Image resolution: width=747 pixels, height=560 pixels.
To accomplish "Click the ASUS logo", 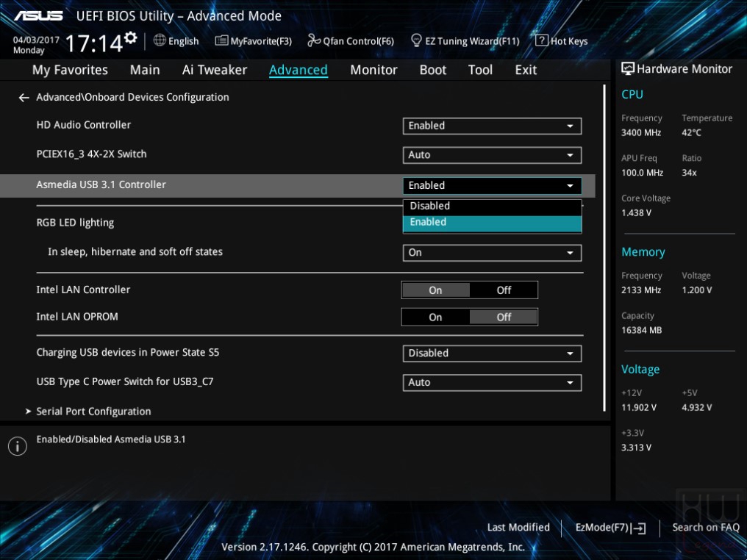I will 38,15.
